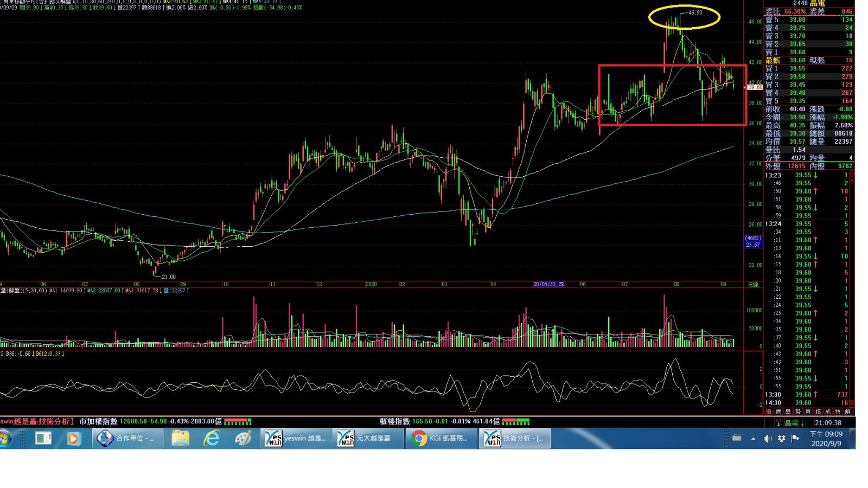Click the (4680) 23.67 axis marker
Viewport: 868px width, 488px height.
click(753, 241)
